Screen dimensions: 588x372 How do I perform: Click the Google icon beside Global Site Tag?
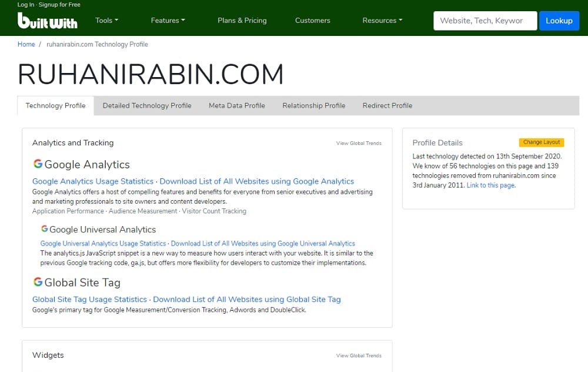tap(37, 281)
